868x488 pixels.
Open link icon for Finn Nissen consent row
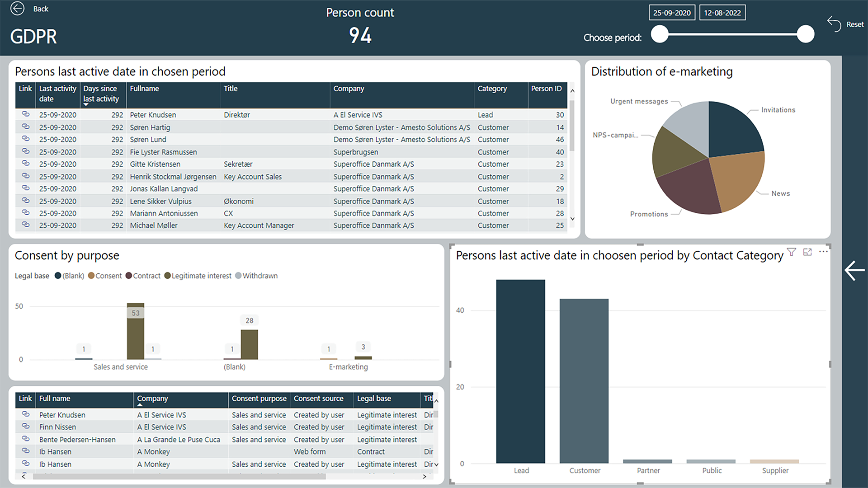point(26,427)
